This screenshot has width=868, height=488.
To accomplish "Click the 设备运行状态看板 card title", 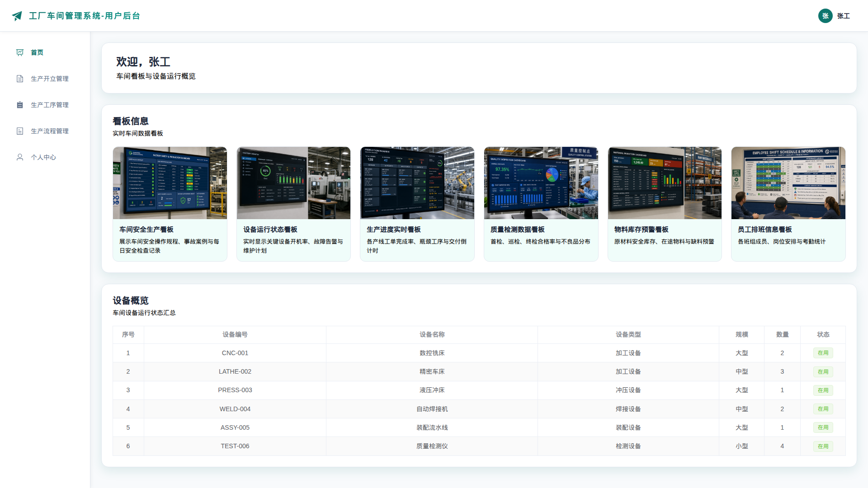I will pyautogui.click(x=270, y=230).
